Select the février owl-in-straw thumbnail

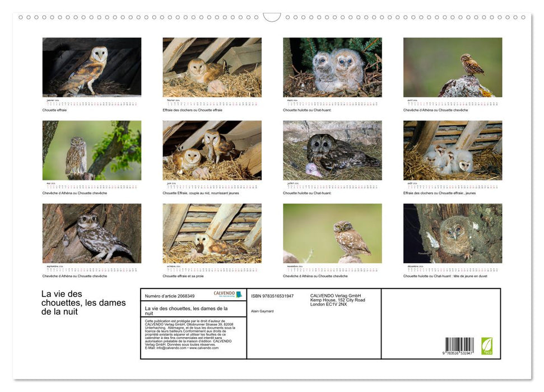tap(212, 67)
